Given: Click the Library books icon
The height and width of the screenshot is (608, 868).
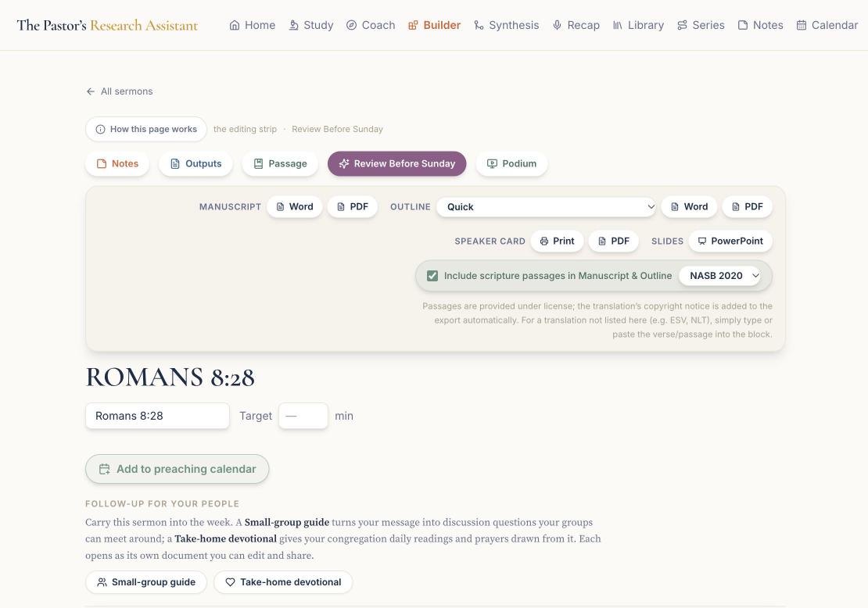Looking at the screenshot, I should point(618,25).
